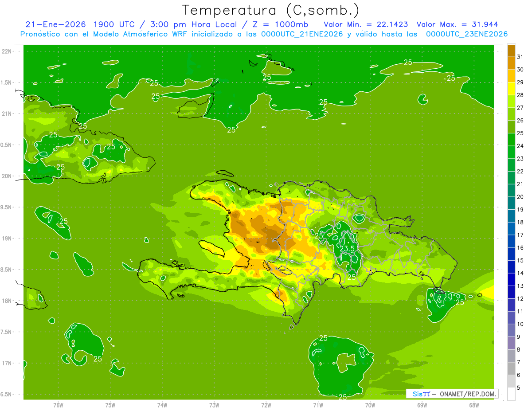The width and height of the screenshot is (532, 411).
Task: Select the '0000UTC_21ENE2026' initialization timestamp
Action: tap(301, 34)
